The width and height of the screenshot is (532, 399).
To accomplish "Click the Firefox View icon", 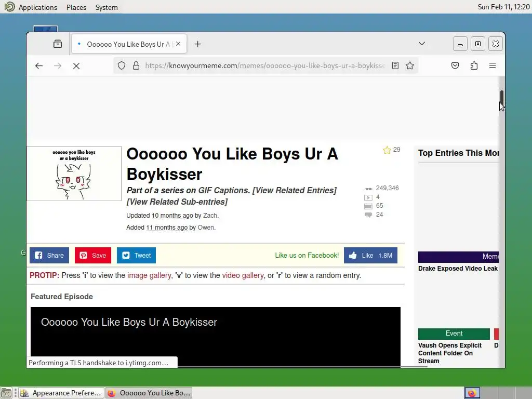I will [58, 44].
